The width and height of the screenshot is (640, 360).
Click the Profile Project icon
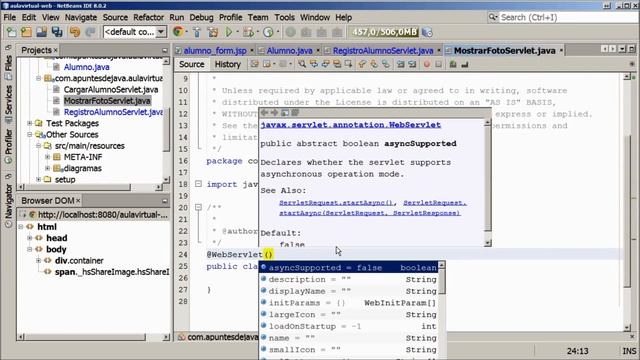[x=268, y=32]
